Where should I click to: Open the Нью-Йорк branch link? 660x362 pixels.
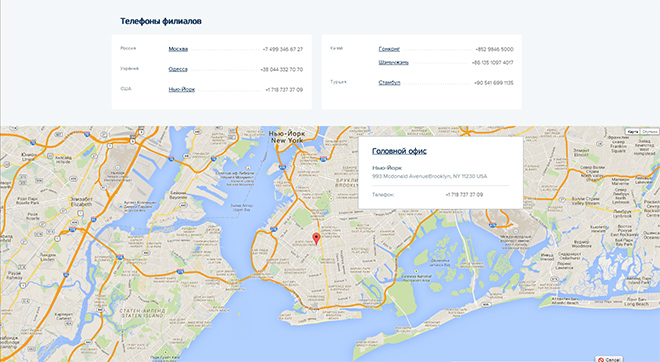pyautogui.click(x=181, y=90)
